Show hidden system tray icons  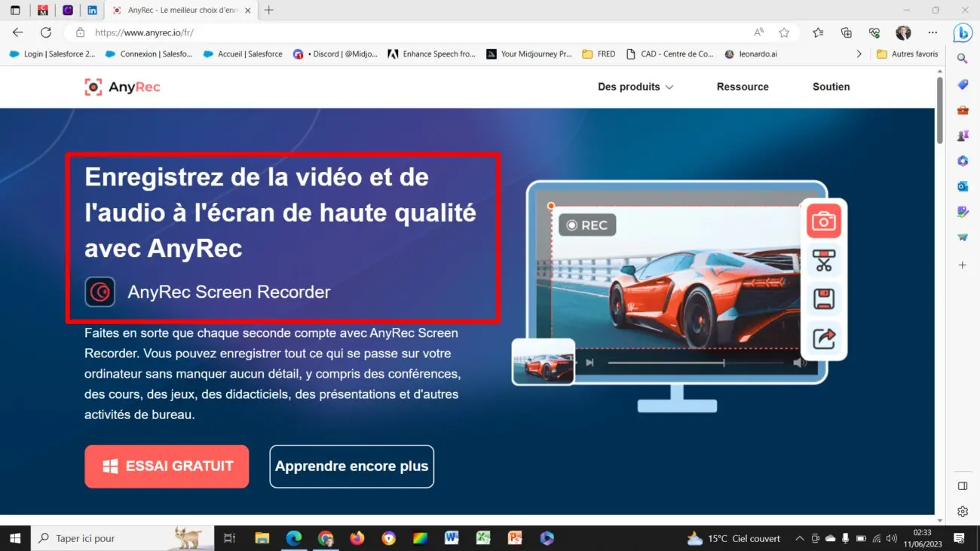pyautogui.click(x=800, y=538)
